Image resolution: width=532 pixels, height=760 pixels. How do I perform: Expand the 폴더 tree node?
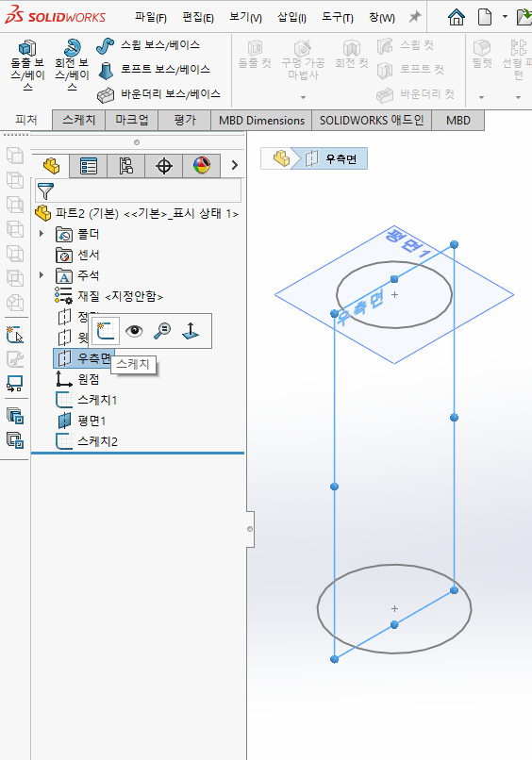point(42,234)
